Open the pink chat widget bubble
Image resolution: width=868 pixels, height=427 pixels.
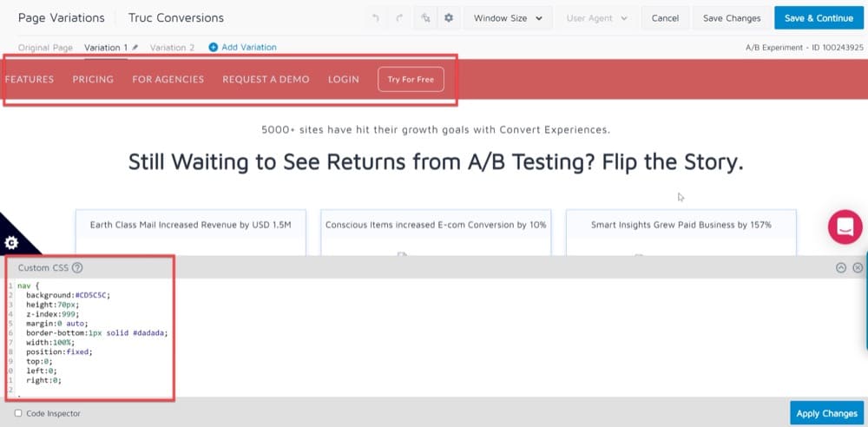[x=845, y=227]
